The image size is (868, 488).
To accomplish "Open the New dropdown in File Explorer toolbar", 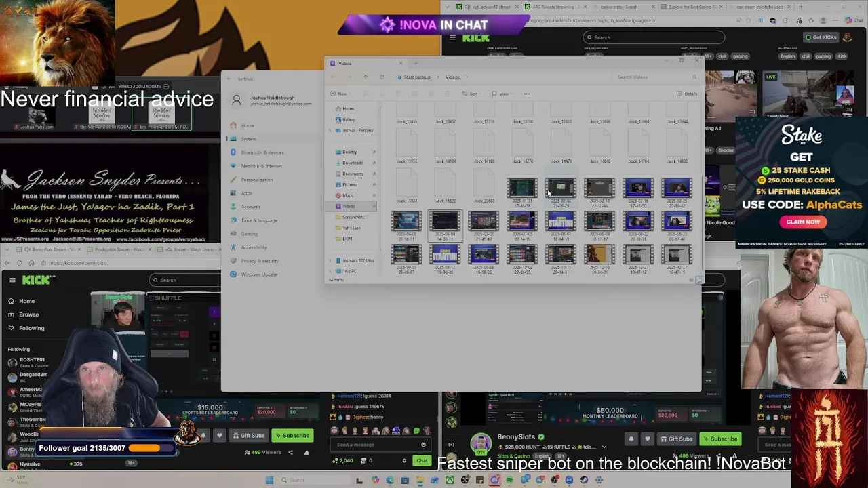I will point(340,94).
